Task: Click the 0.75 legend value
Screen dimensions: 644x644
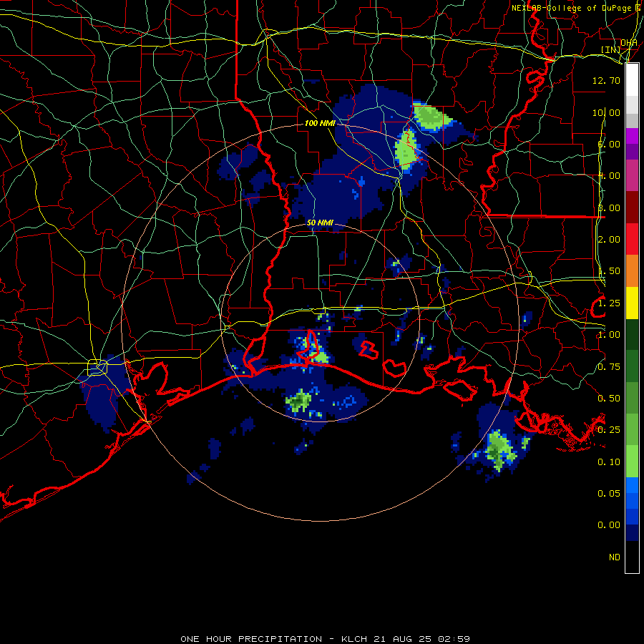Action: (609, 367)
